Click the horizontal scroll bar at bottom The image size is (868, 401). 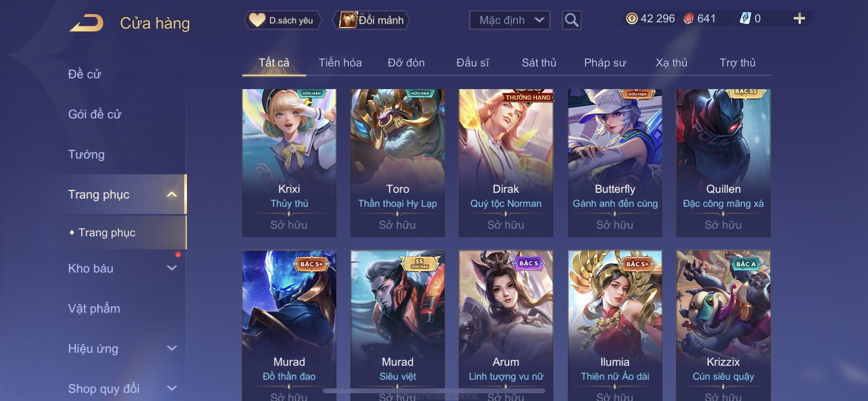pyautogui.click(x=434, y=390)
